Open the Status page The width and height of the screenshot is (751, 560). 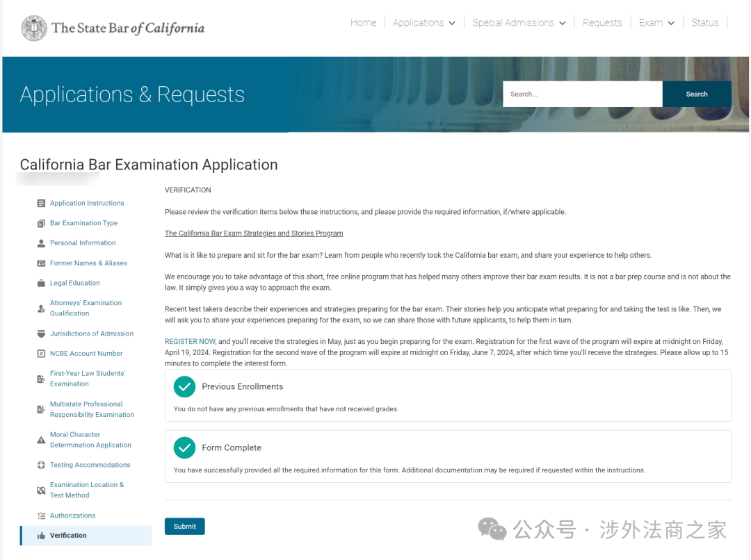[704, 22]
